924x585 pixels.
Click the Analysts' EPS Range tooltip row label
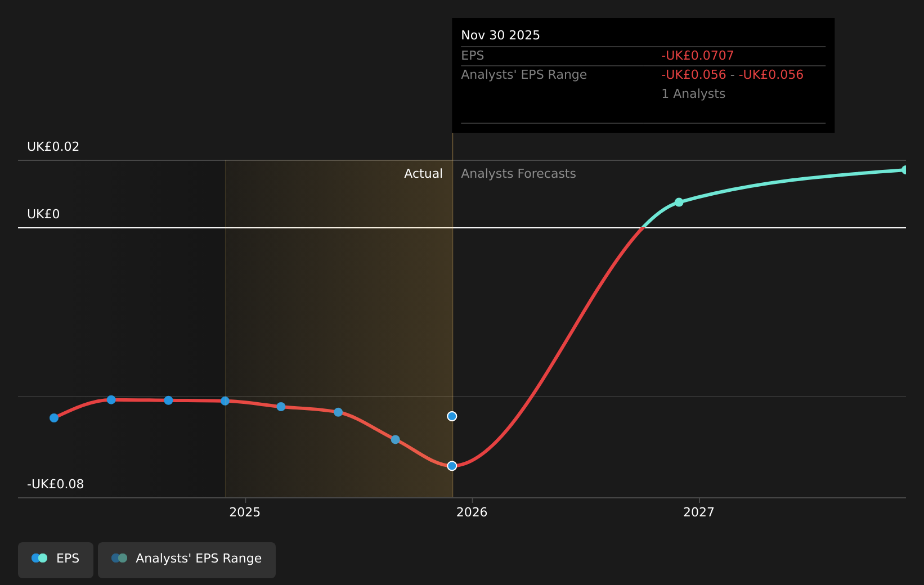point(524,75)
